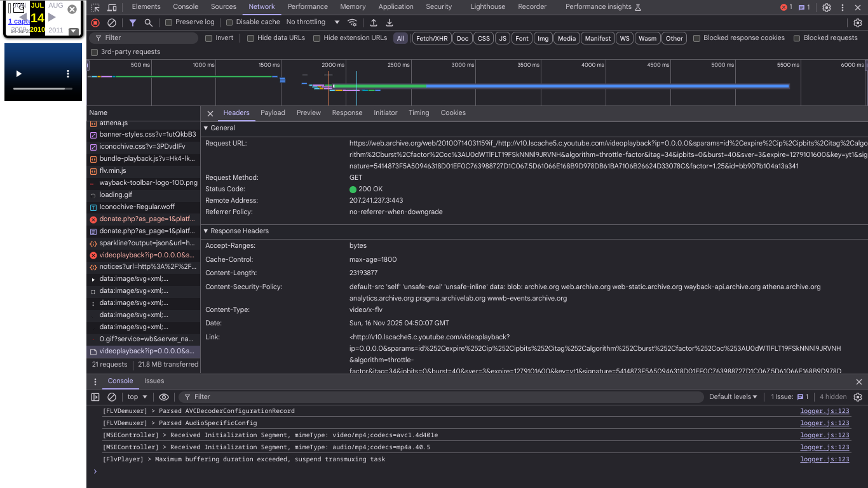Export the HAR file
The height and width of the screenshot is (488, 868).
(389, 22)
